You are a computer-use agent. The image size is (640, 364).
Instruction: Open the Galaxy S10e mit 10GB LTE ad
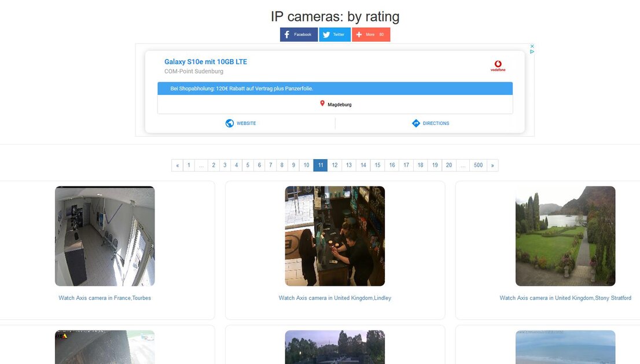coord(205,61)
